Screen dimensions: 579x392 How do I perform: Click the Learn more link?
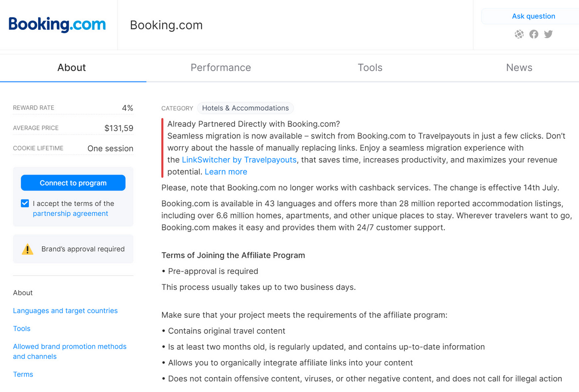pos(226,172)
